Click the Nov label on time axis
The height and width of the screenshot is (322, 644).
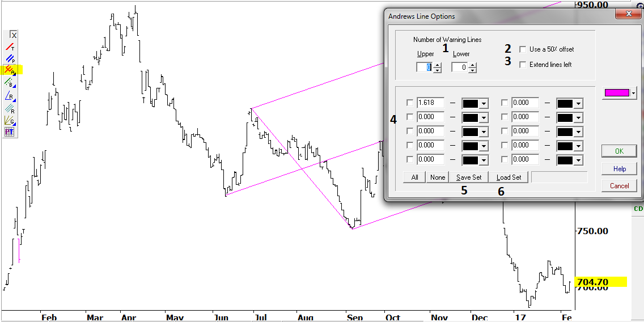tap(439, 317)
